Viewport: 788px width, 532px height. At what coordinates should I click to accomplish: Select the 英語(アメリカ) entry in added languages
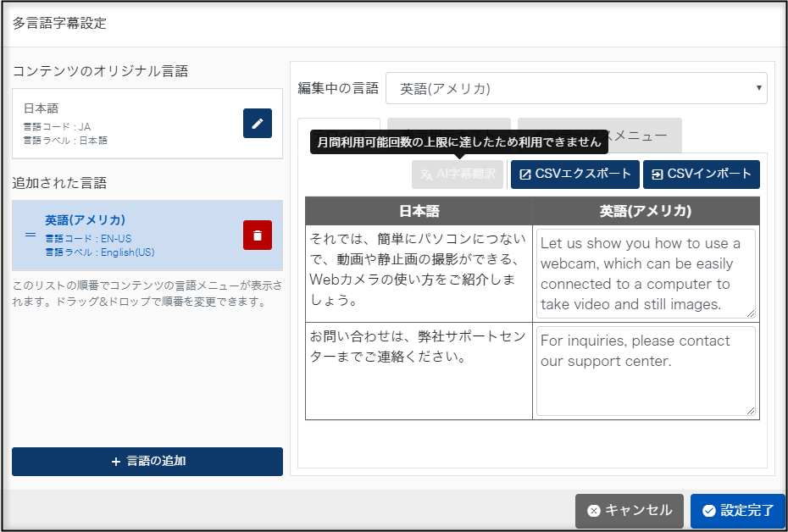127,235
